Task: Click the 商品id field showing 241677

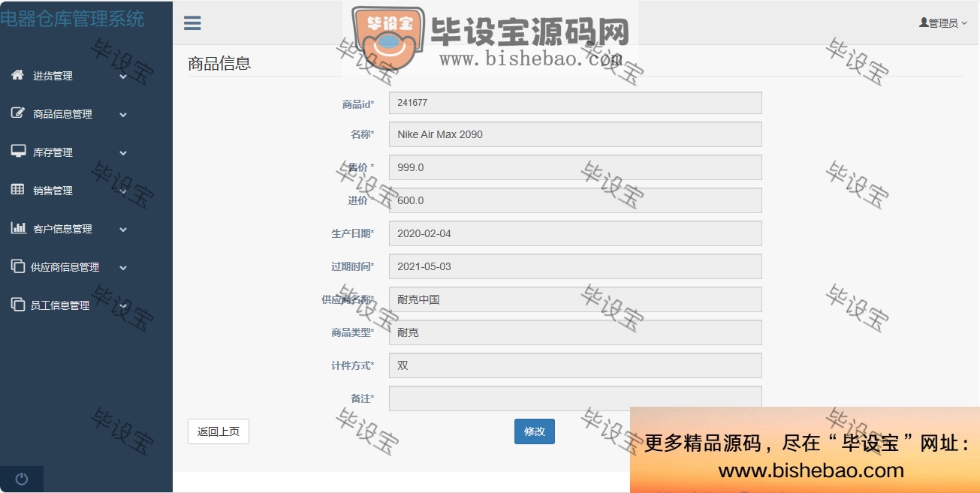Action: click(x=575, y=103)
